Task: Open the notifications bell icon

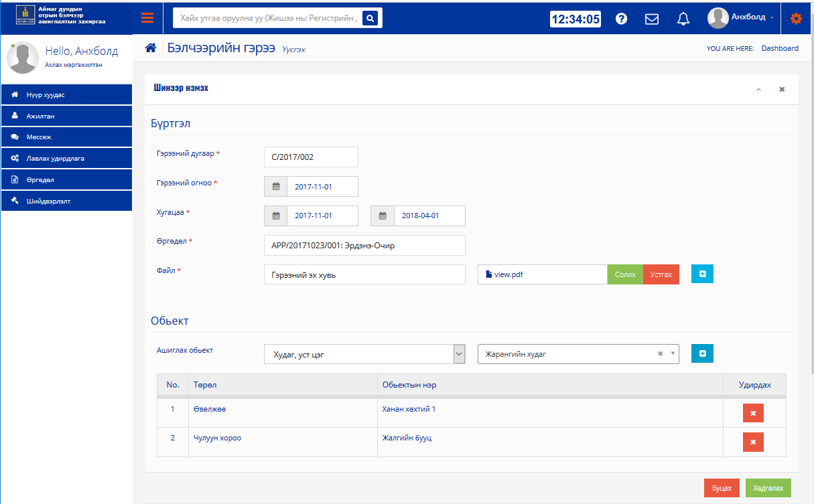Action: click(683, 19)
